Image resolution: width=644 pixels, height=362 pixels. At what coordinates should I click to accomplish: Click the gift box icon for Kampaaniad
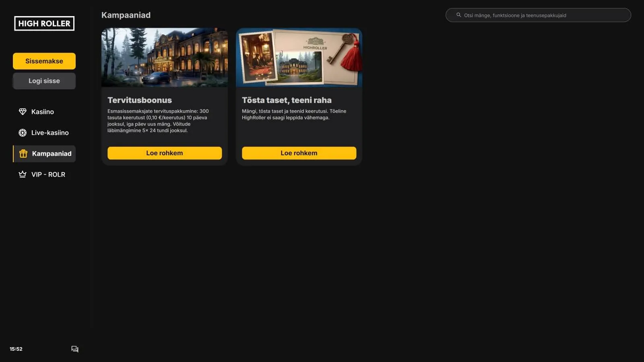click(23, 154)
